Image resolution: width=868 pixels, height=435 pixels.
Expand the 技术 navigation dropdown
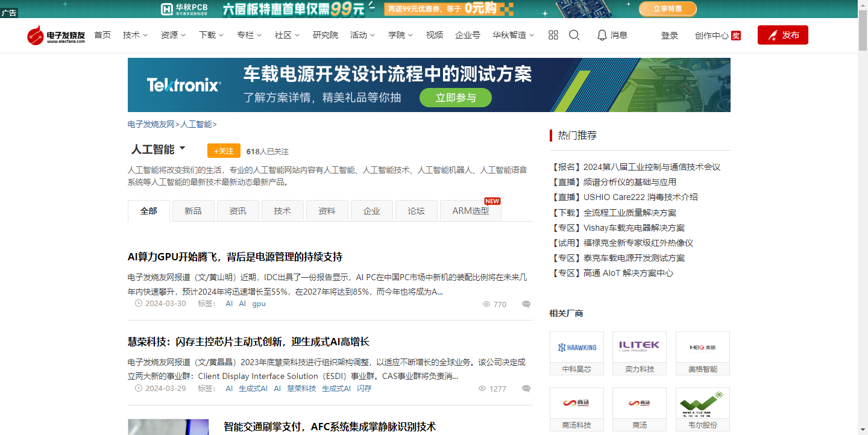(x=135, y=35)
